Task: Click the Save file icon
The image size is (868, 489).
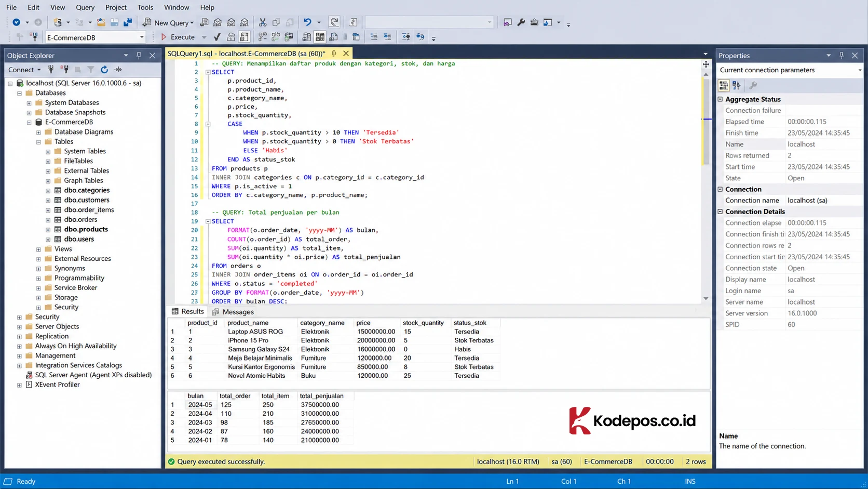Action: (114, 22)
